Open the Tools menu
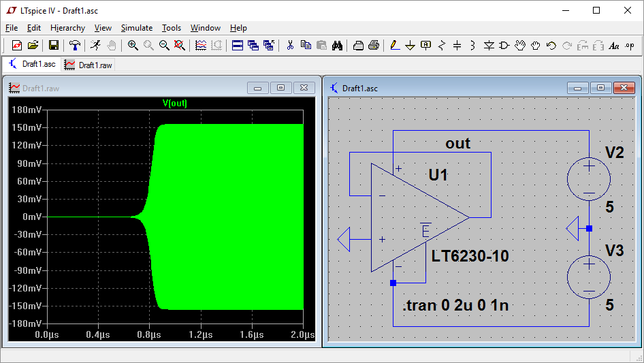Image resolution: width=644 pixels, height=363 pixels. point(172,28)
